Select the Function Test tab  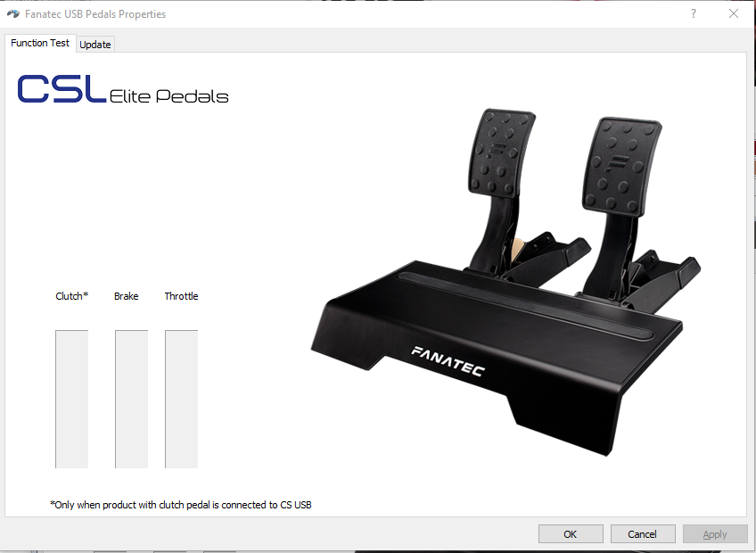[40, 43]
